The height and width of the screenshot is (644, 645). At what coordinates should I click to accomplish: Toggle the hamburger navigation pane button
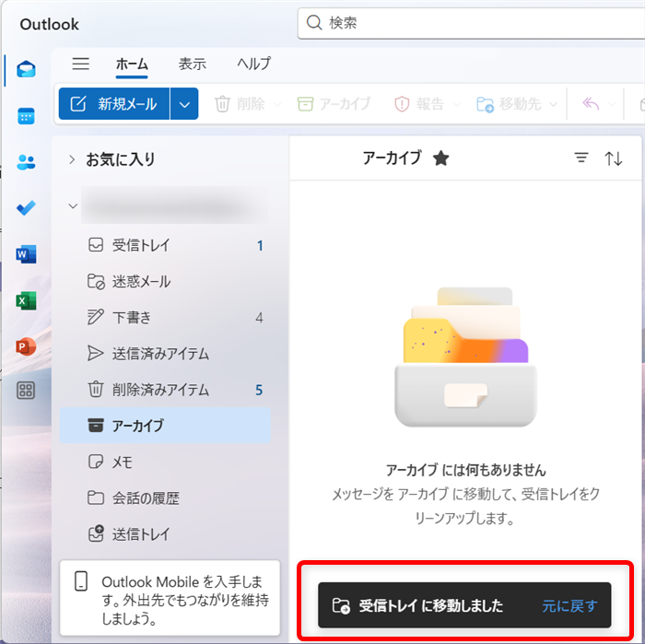point(81,64)
